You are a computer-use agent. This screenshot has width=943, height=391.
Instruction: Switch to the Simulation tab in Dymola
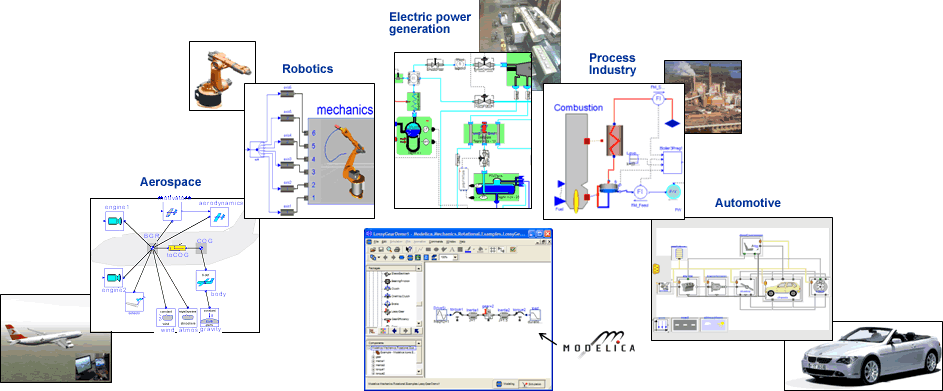(x=532, y=384)
